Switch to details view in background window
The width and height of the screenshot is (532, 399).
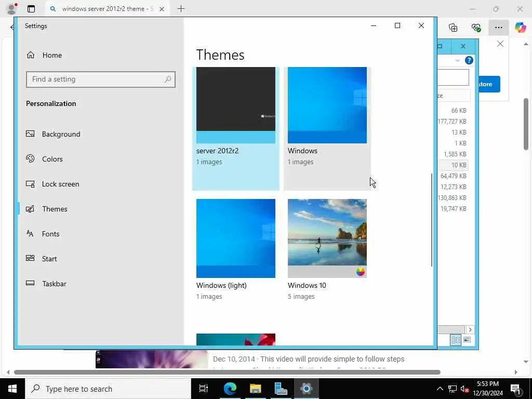[456, 340]
